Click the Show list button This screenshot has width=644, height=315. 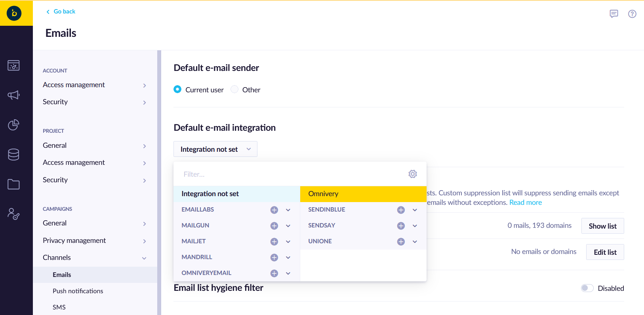point(602,226)
